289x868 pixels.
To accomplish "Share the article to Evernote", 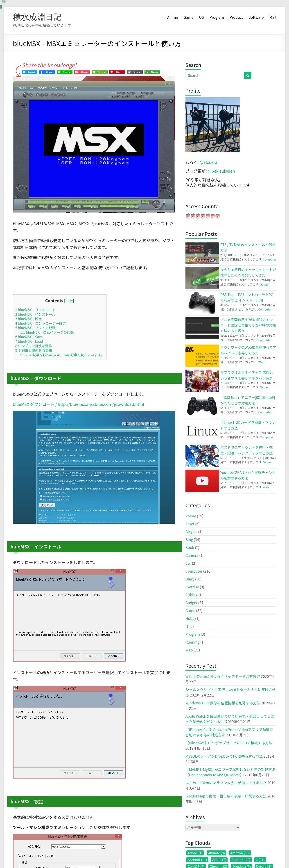I will click(x=99, y=72).
